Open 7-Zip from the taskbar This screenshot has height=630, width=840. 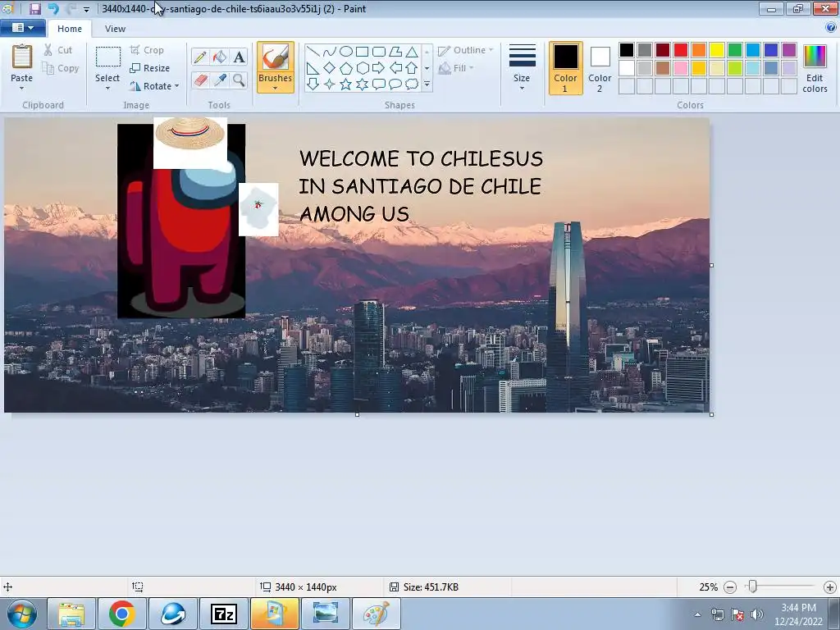click(x=224, y=614)
